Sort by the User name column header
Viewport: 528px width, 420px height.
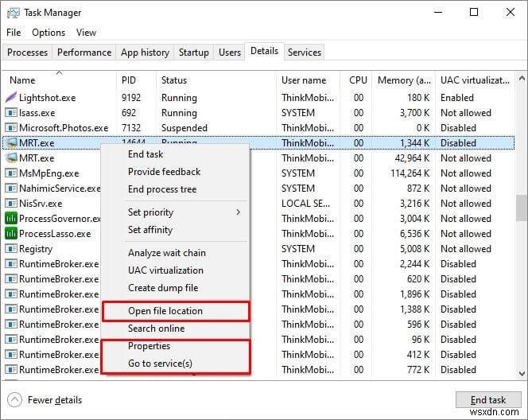pos(308,80)
